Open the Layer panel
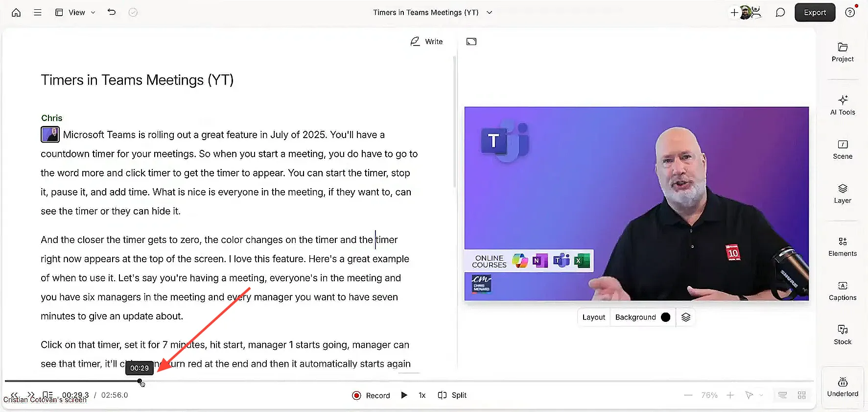 pyautogui.click(x=843, y=194)
